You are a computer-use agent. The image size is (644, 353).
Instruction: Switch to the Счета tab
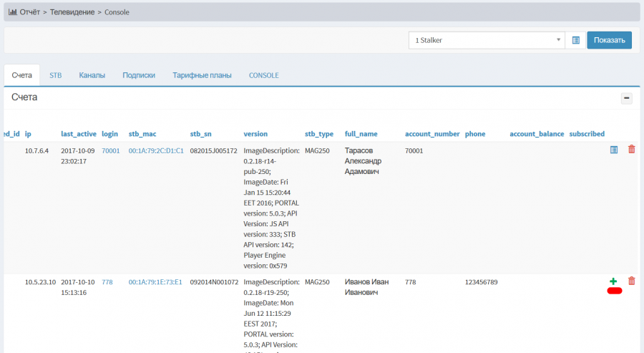21,75
